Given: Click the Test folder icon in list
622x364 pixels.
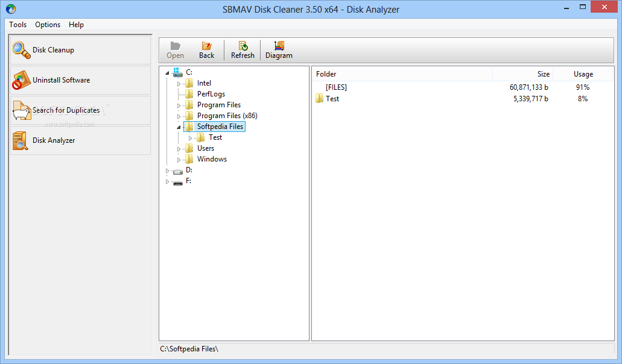Looking at the screenshot, I should click(x=320, y=99).
